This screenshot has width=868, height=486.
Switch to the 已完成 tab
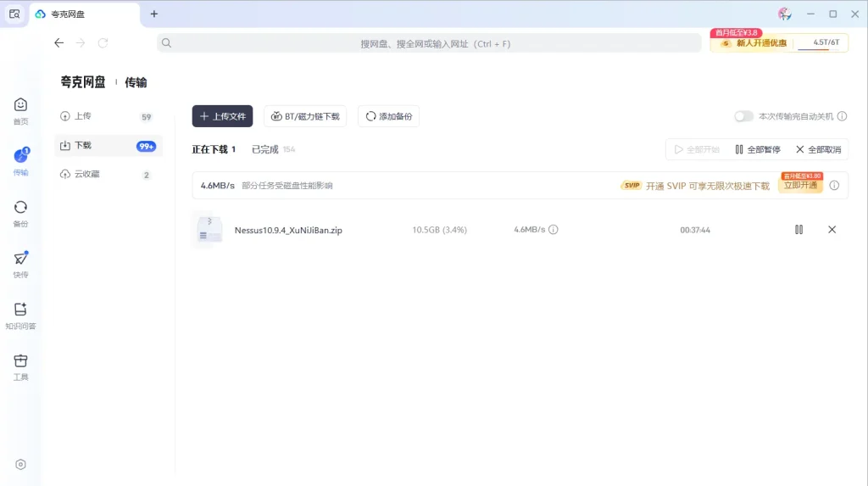click(265, 149)
